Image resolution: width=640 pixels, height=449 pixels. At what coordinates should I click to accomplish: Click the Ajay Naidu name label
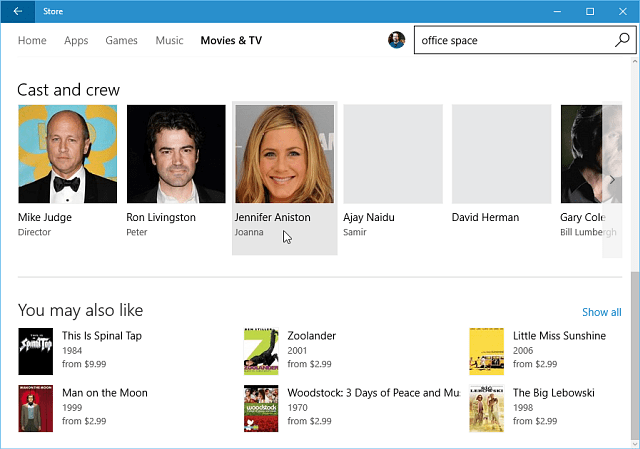pyautogui.click(x=369, y=217)
